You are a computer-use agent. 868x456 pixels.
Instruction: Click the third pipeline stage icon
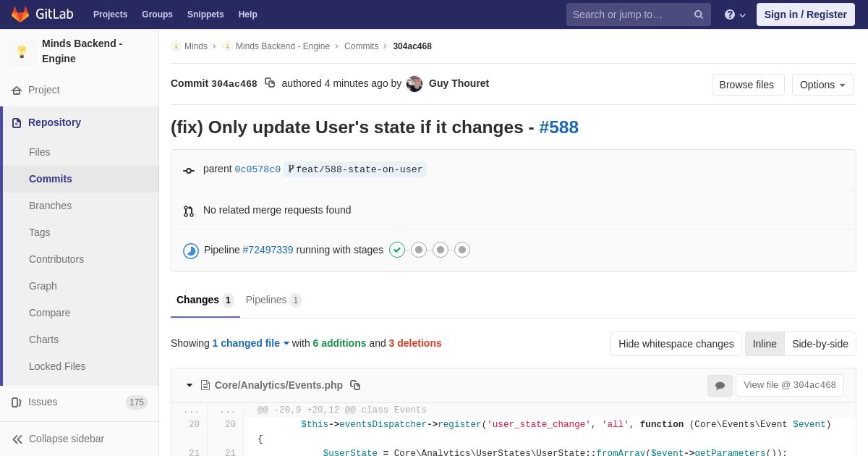pos(441,250)
